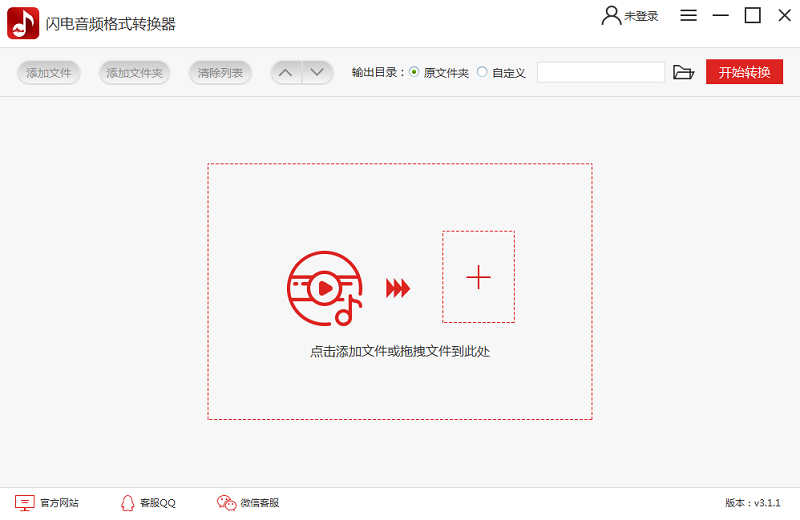Move item down with down arrow
Image resolution: width=800 pixels, height=520 pixels.
318,73
